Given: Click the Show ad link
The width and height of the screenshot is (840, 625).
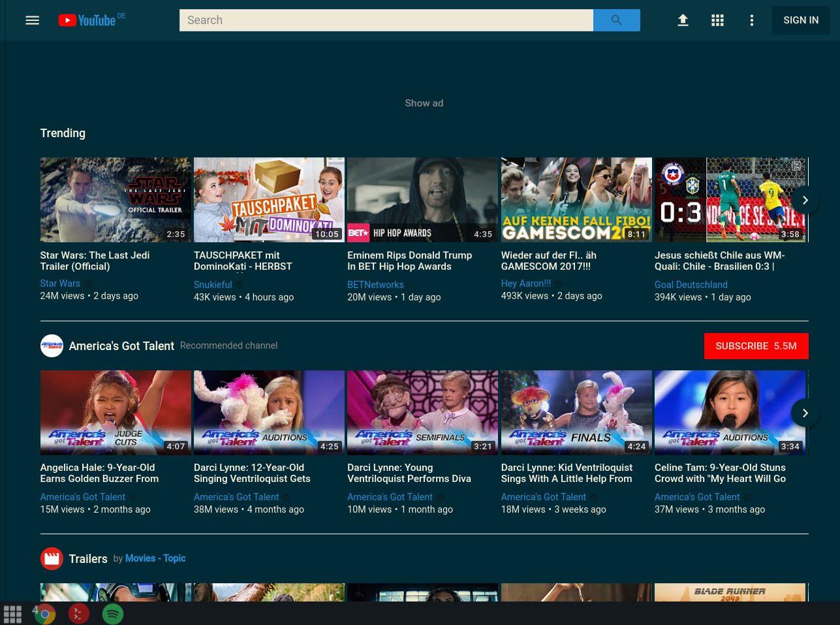Looking at the screenshot, I should 424,103.
